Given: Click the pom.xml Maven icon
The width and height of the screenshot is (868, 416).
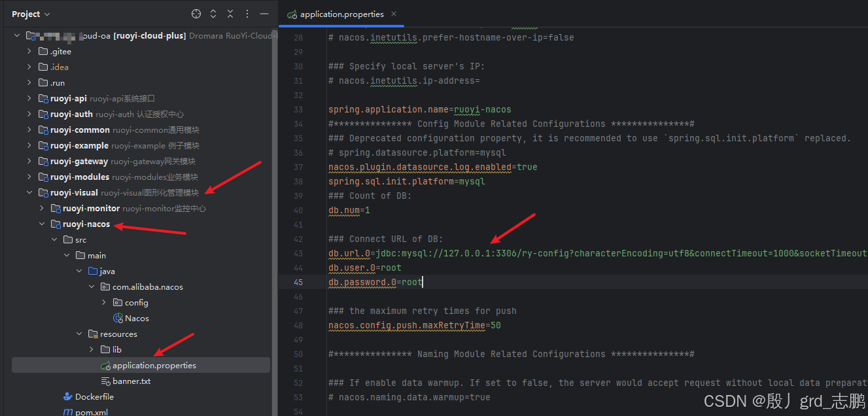Looking at the screenshot, I should (68, 412).
